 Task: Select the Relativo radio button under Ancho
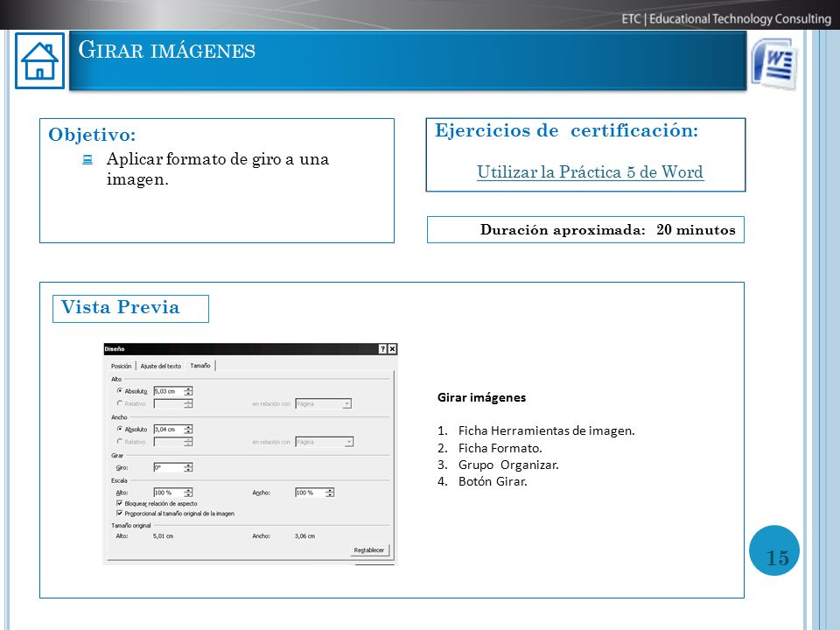click(x=120, y=441)
